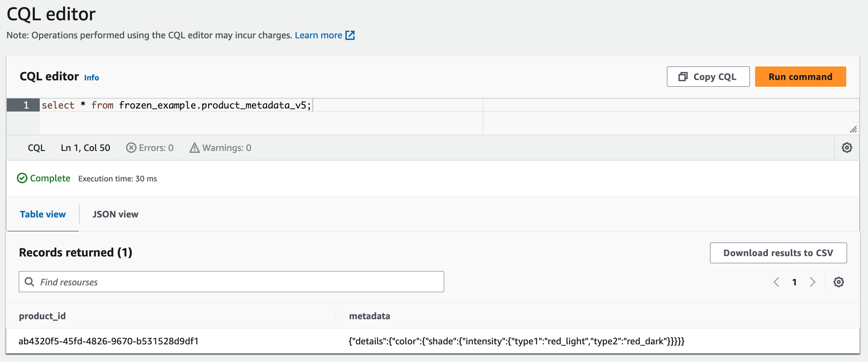This screenshot has height=362, width=868.
Task: Download results to CSV
Action: (x=778, y=253)
